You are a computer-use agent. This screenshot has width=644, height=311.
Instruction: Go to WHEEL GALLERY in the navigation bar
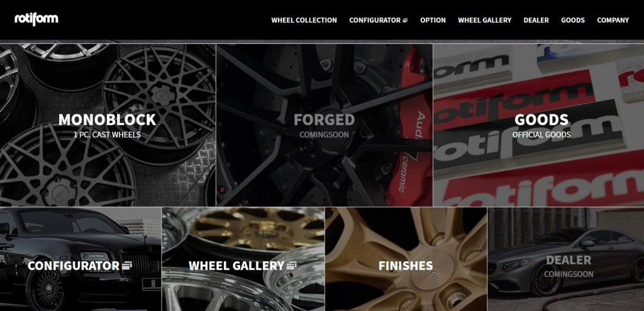click(x=485, y=20)
